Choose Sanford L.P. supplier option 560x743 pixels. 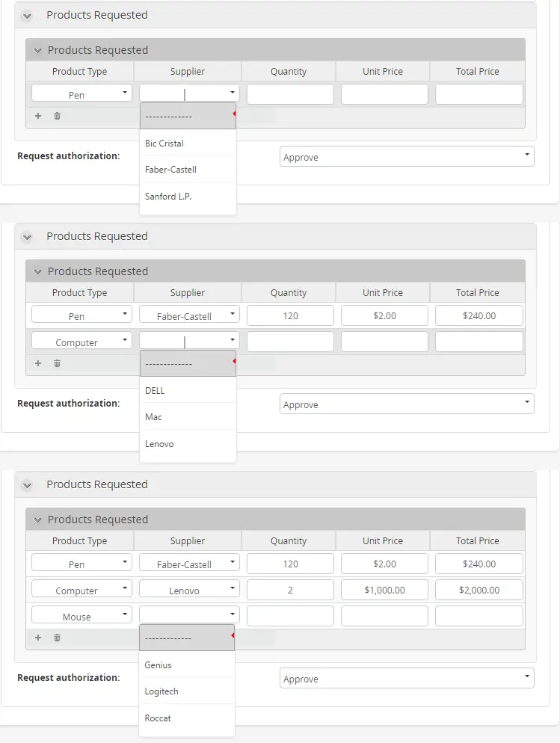(188, 196)
